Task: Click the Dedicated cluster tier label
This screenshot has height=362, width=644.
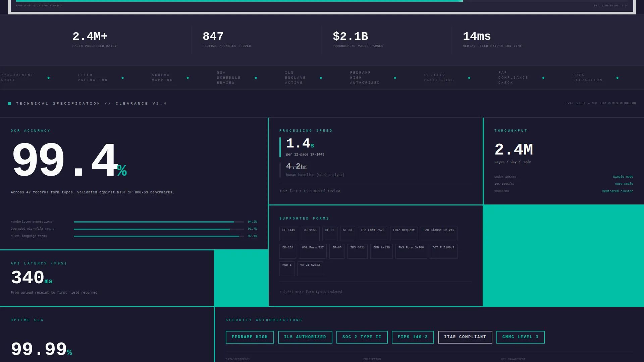Action: [618, 191]
